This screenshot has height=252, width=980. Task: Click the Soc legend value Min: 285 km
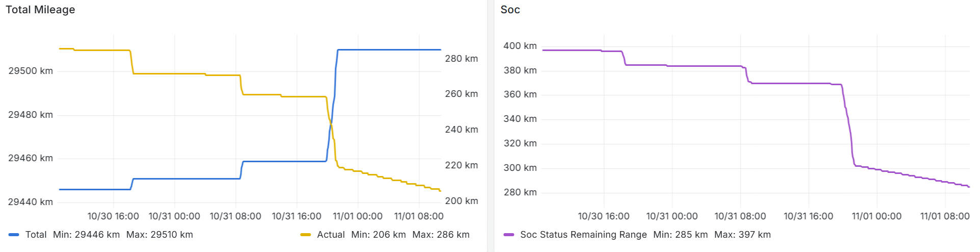pyautogui.click(x=680, y=235)
